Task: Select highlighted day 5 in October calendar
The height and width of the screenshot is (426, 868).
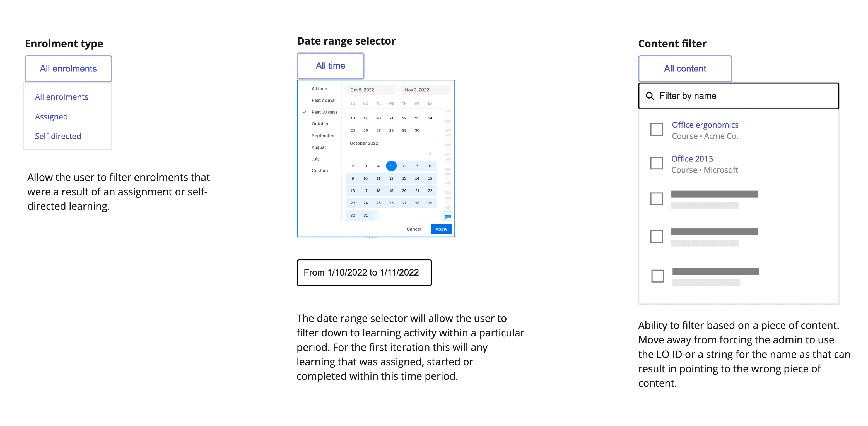Action: point(391,166)
